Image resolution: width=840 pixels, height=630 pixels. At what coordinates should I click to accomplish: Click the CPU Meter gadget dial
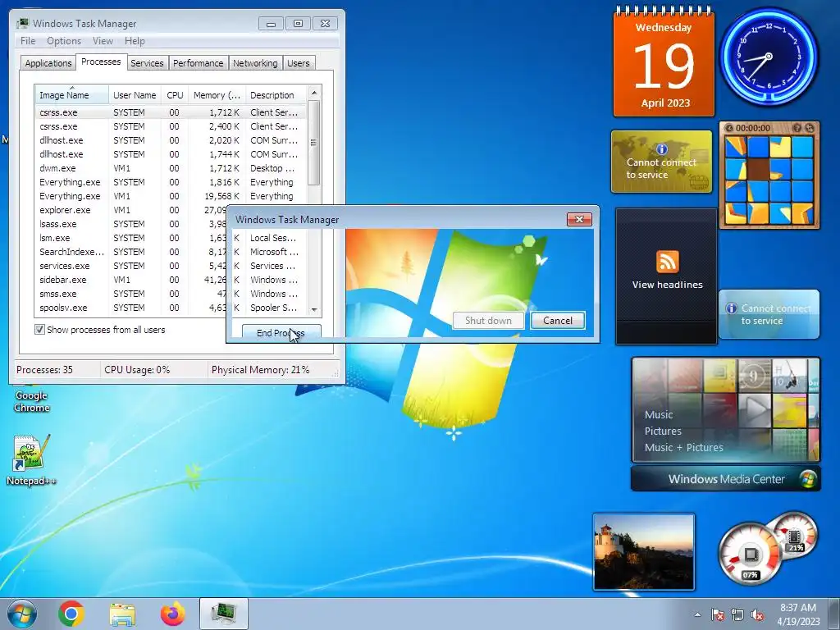751,555
